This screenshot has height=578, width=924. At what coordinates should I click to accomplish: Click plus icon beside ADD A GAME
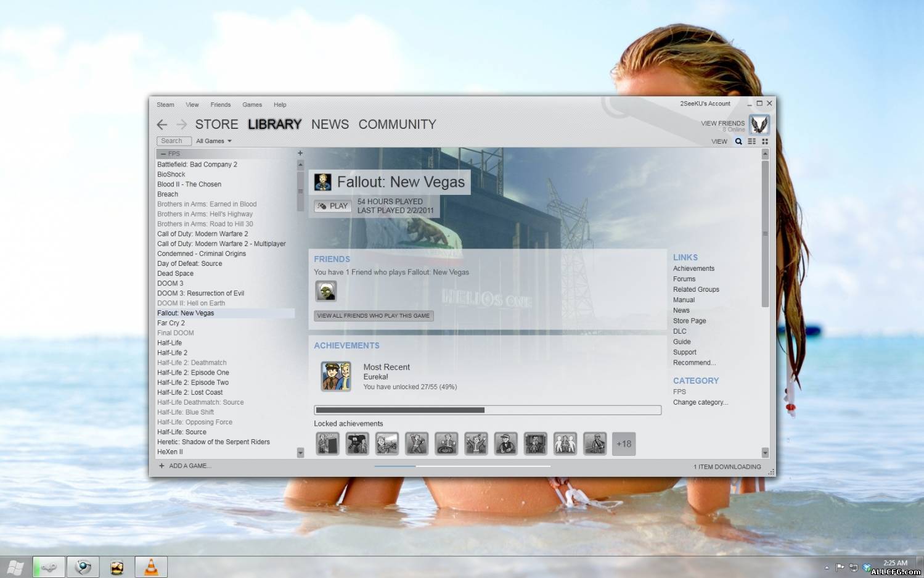(161, 466)
